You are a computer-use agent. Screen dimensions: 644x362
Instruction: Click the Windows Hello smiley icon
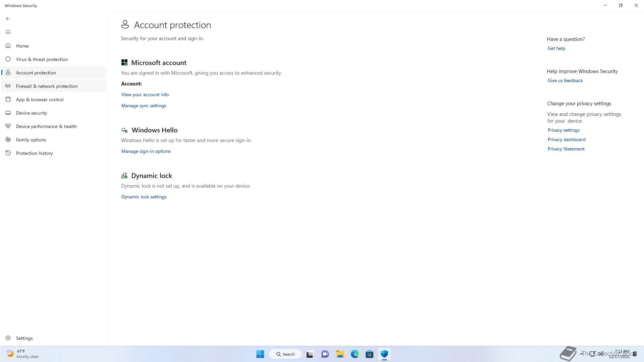pos(124,130)
